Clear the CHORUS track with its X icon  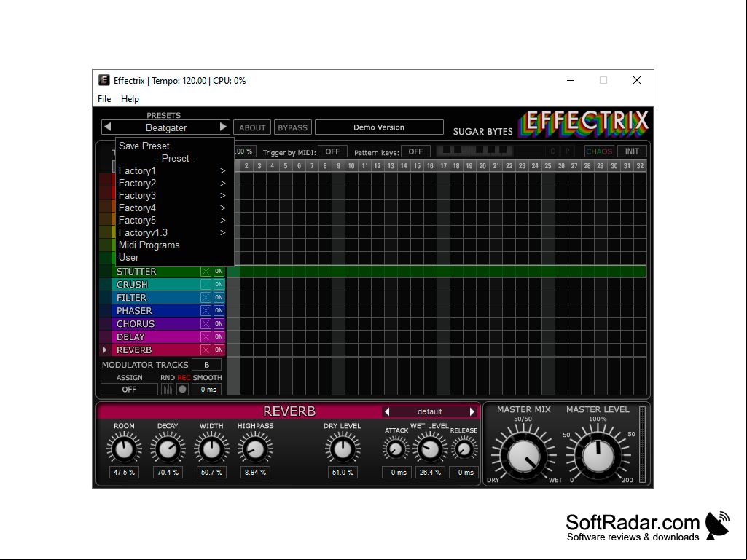click(206, 324)
